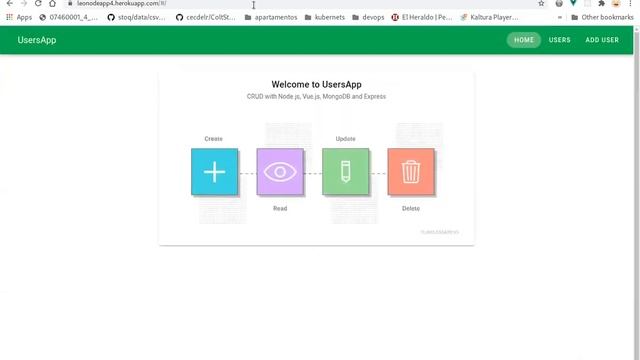The width and height of the screenshot is (640, 360).
Task: Show the hidden bookmarks overflow chevron
Action: (x=560, y=17)
